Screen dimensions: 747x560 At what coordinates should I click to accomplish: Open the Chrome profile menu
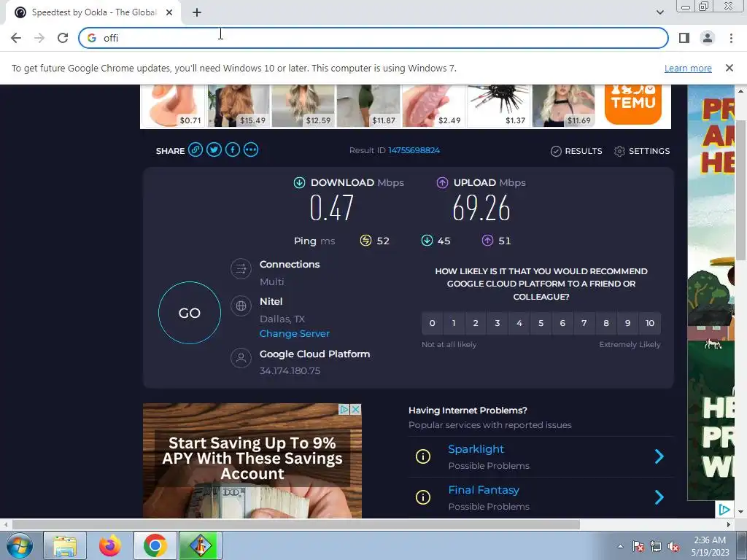(708, 38)
